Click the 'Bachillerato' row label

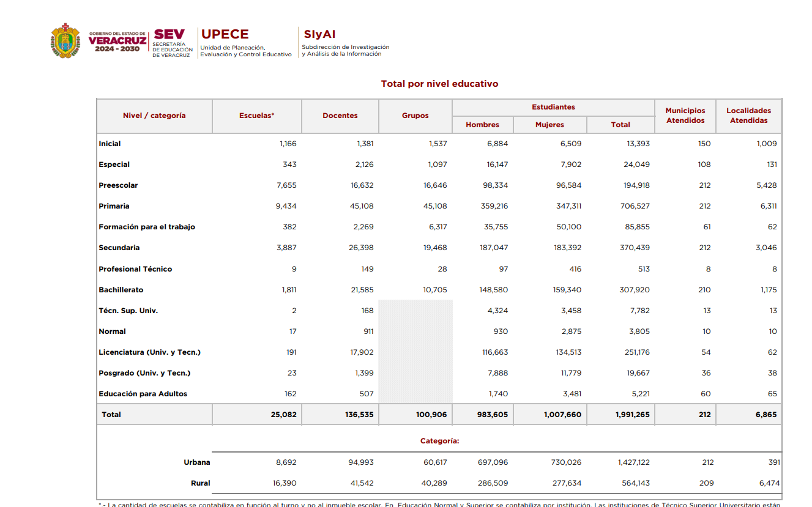[x=121, y=290]
